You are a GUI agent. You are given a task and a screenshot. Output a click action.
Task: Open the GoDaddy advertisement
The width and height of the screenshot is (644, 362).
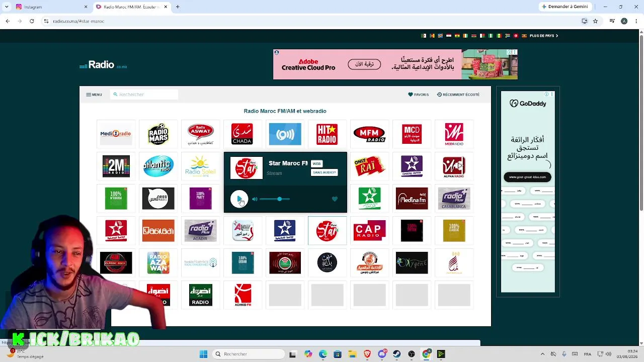tap(528, 192)
